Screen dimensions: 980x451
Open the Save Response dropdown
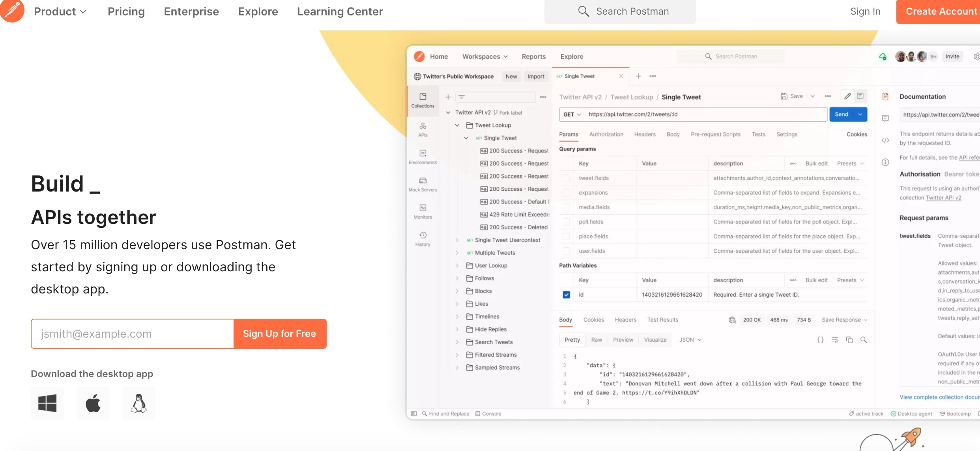pos(844,319)
